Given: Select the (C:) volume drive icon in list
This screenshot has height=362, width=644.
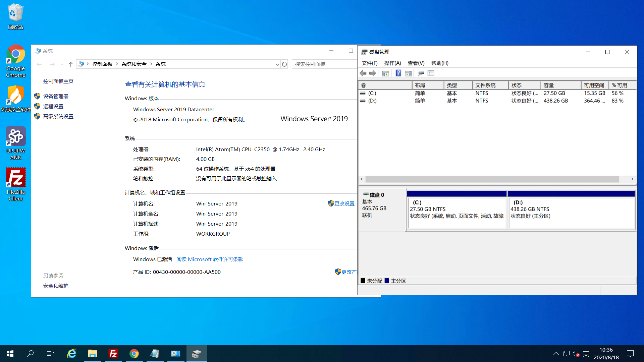Looking at the screenshot, I should click(363, 93).
